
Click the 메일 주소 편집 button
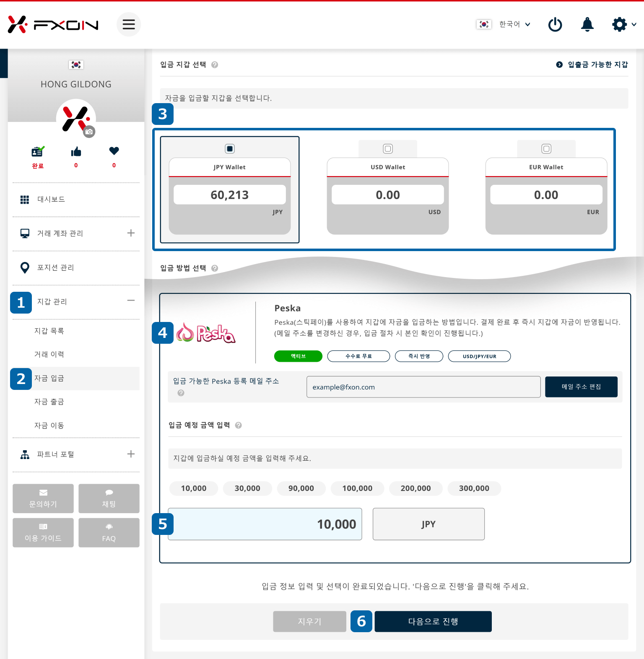(x=581, y=387)
